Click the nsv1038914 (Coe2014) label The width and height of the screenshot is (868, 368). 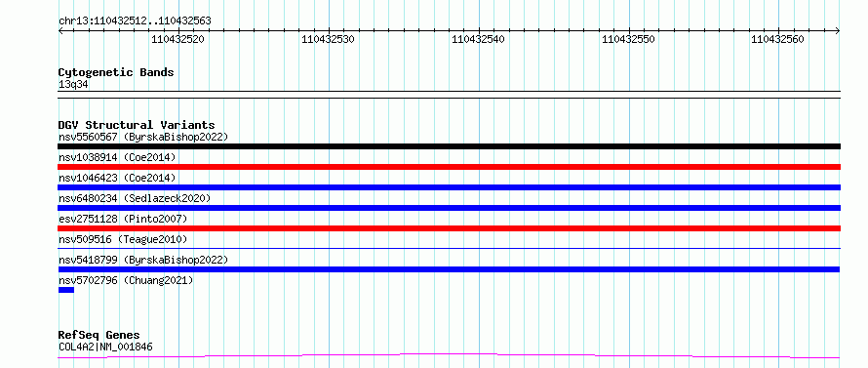tap(117, 157)
